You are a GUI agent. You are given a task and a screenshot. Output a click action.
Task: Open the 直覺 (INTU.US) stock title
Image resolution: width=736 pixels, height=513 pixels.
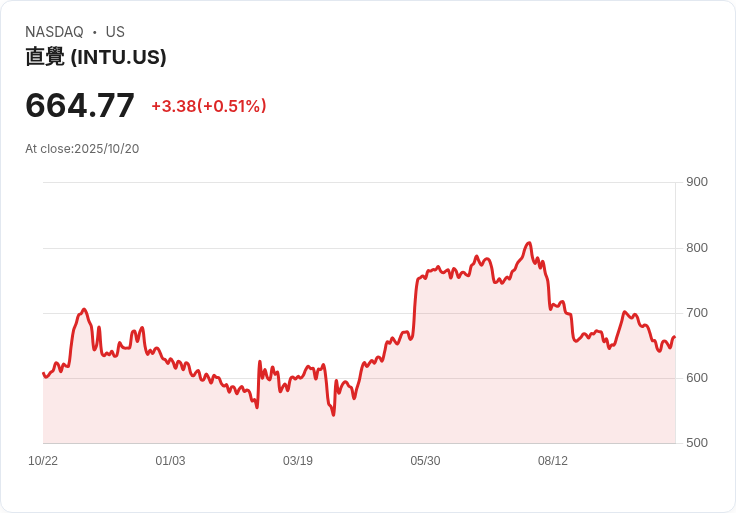(x=96, y=57)
